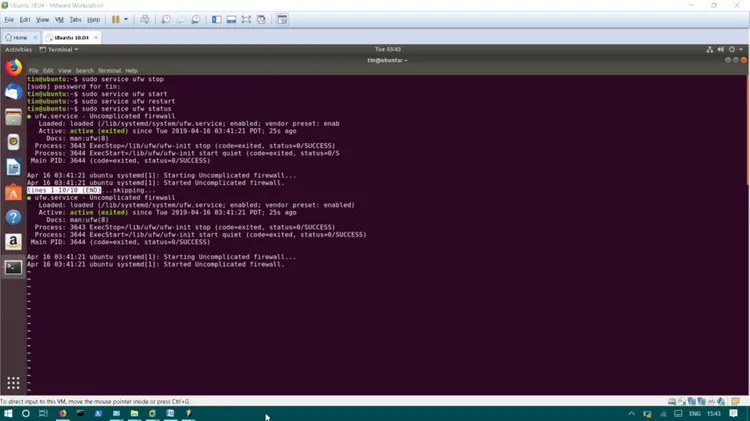
Task: Open Firefox in Windows taskbar
Action: click(63, 413)
